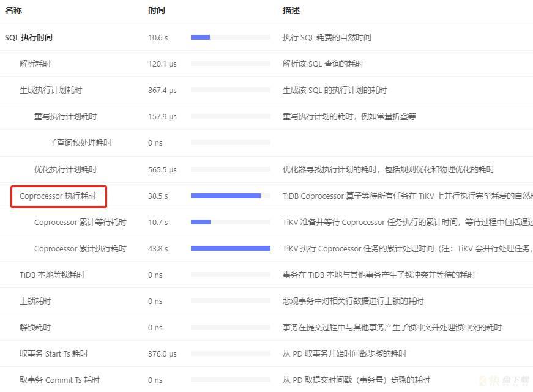Select the 优化执行计划耗时 row name
Image resolution: width=533 pixels, height=392 pixels.
coord(65,169)
